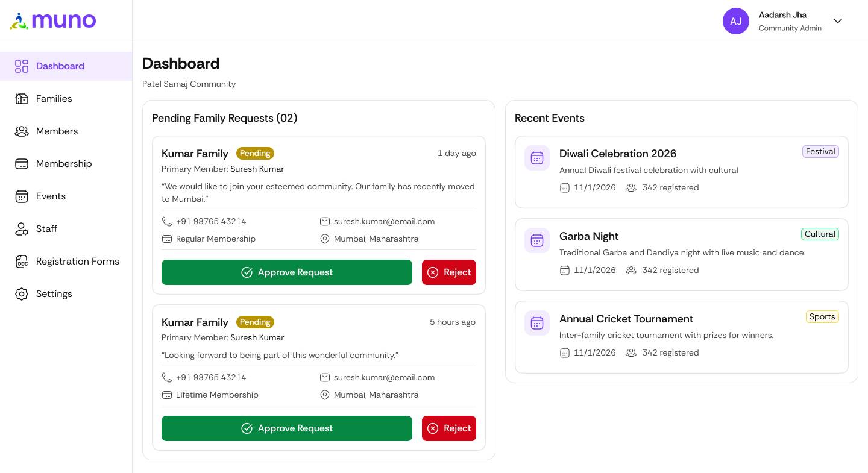Click Pending badge on 1 day ago request
The height and width of the screenshot is (473, 868).
[255, 154]
